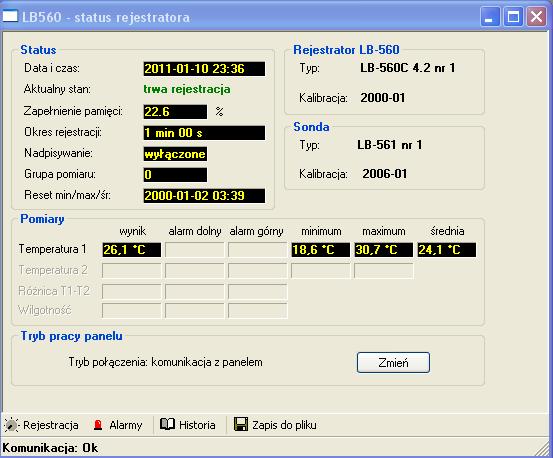553x458 pixels.
Task: Open the Historia toolbar item
Action: [x=188, y=425]
